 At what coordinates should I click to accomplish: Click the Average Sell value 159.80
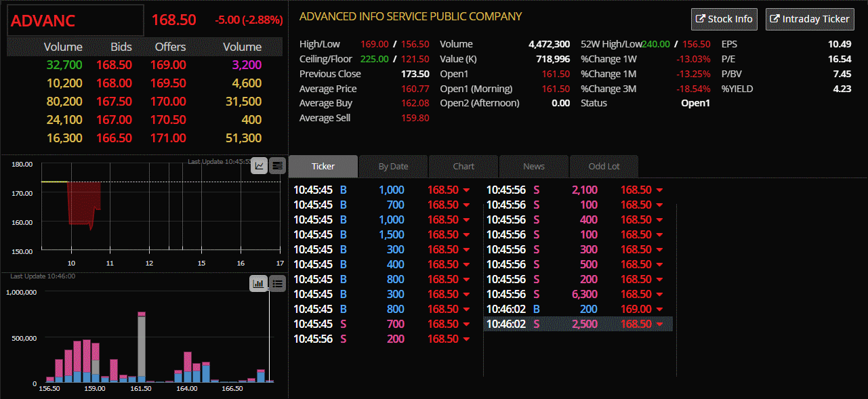coord(415,118)
